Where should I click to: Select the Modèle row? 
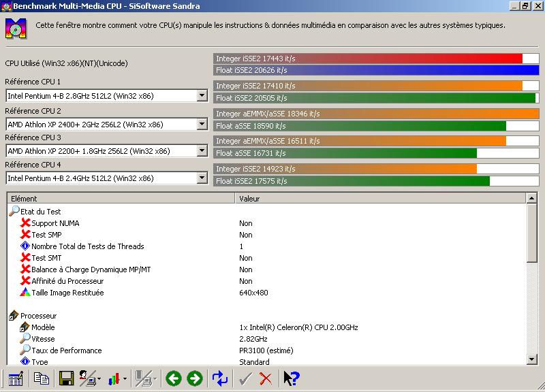[x=267, y=327]
